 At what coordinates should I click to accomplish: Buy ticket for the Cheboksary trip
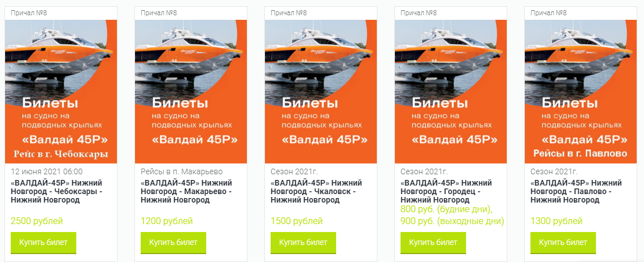(43, 243)
